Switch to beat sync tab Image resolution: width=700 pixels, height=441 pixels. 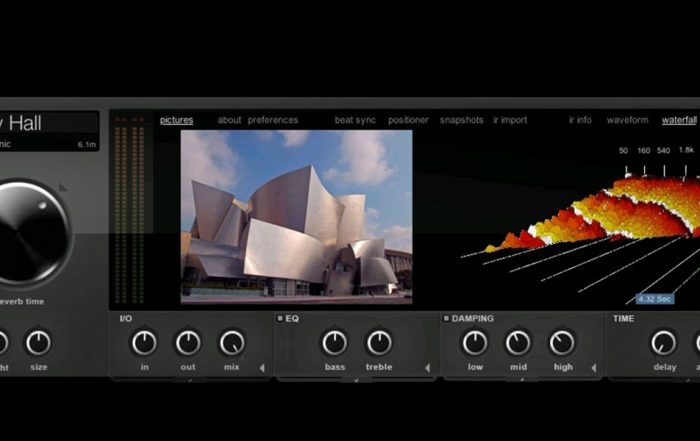355,120
